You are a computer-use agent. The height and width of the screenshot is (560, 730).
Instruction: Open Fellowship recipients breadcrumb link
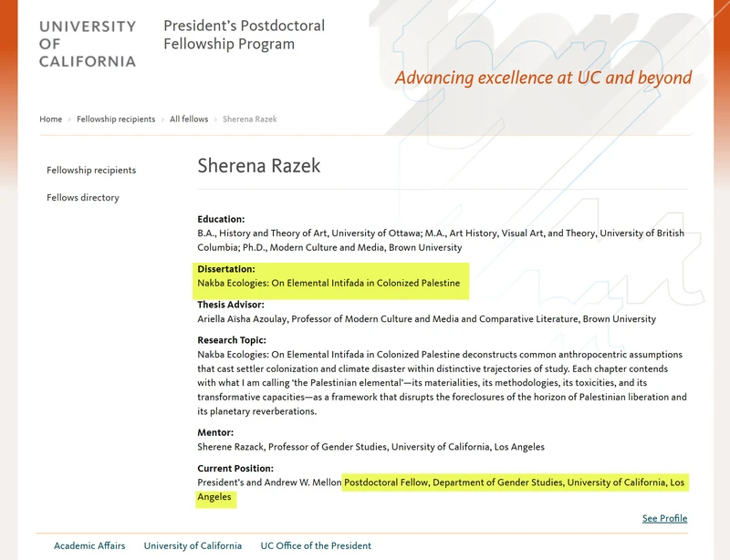(x=116, y=119)
